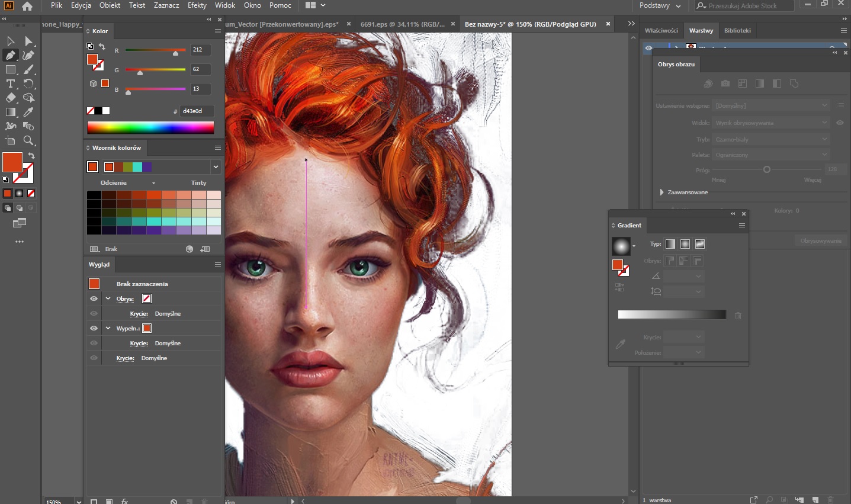Click the delete gradient trash icon
This screenshot has width=851, height=504.
pos(738,315)
